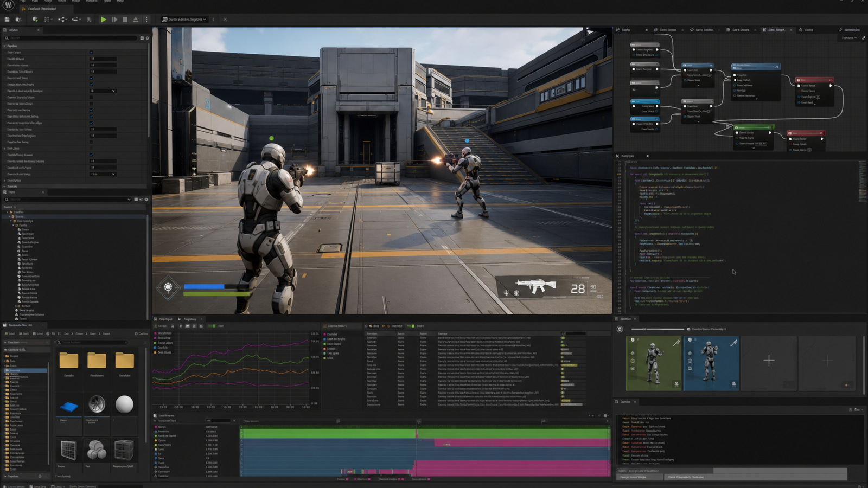Image resolution: width=868 pixels, height=488 pixels.
Task: Select the dark crate asset thumbnail
Action: [124, 450]
